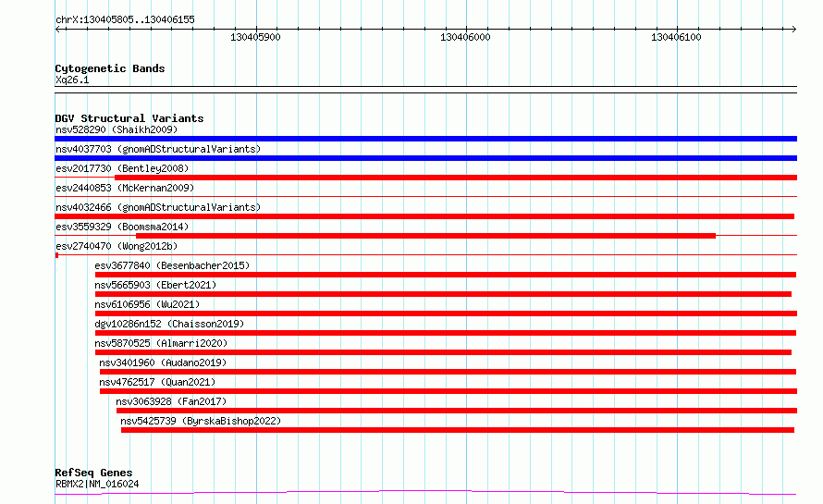Click the 130406000 ruler coordinate
Image resolution: width=823 pixels, height=504 pixels.
465,37
